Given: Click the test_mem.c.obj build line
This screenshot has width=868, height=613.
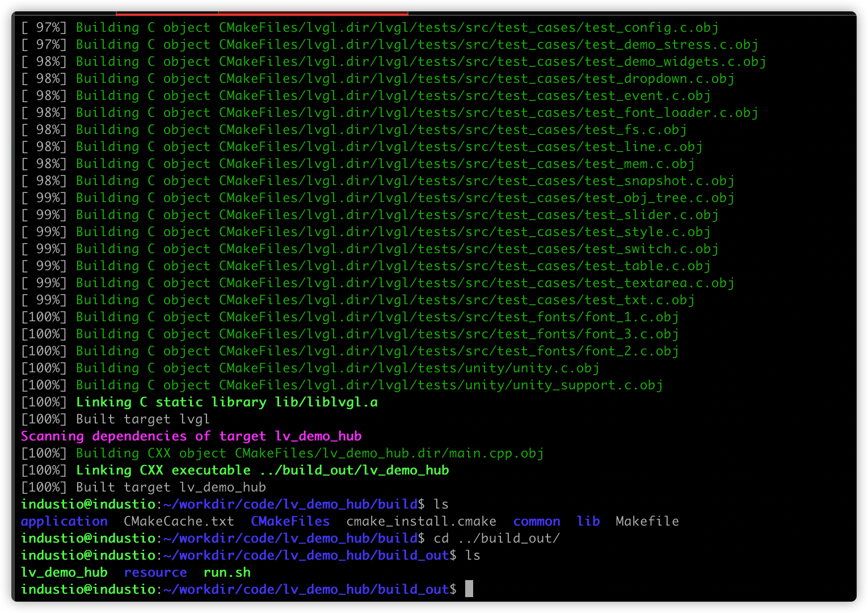Looking at the screenshot, I should click(358, 163).
